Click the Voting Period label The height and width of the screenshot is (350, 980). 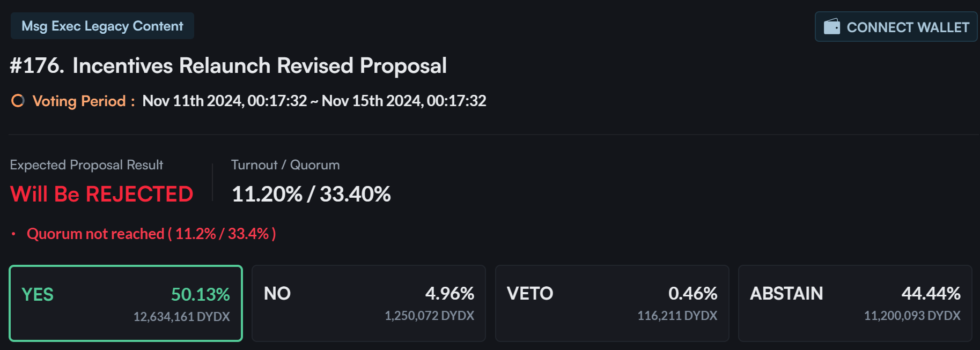tap(79, 101)
